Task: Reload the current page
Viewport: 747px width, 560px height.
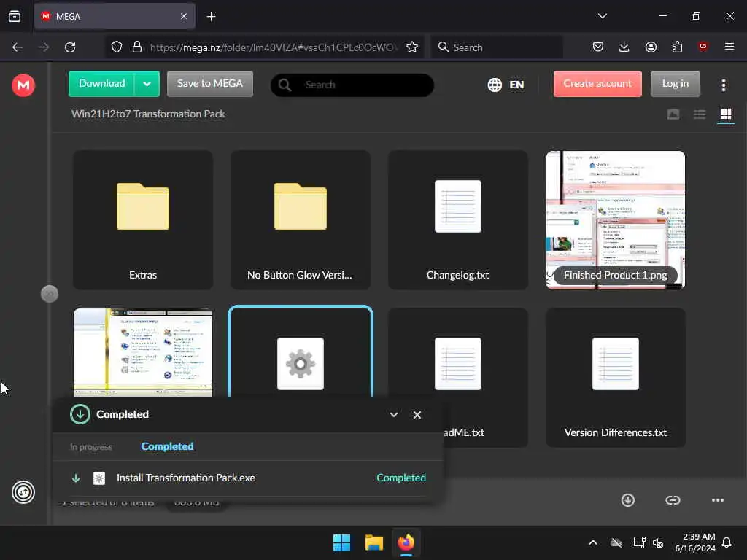Action: (70, 47)
